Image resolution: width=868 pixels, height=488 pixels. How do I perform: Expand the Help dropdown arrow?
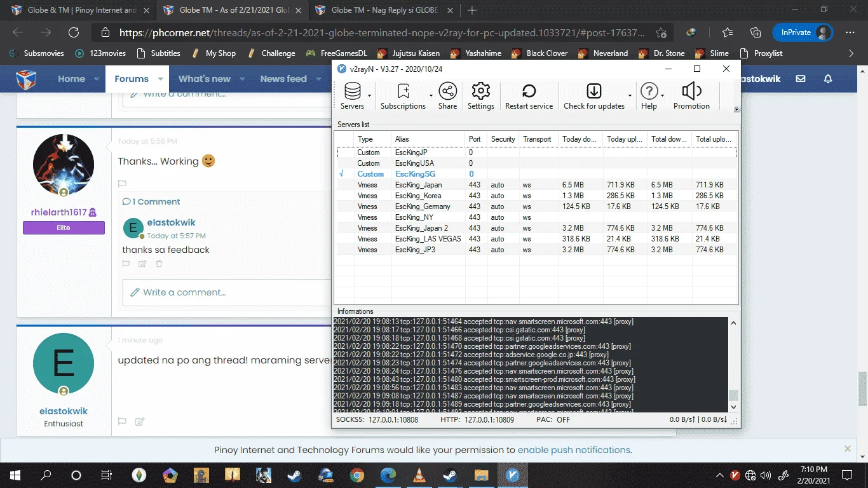663,96
